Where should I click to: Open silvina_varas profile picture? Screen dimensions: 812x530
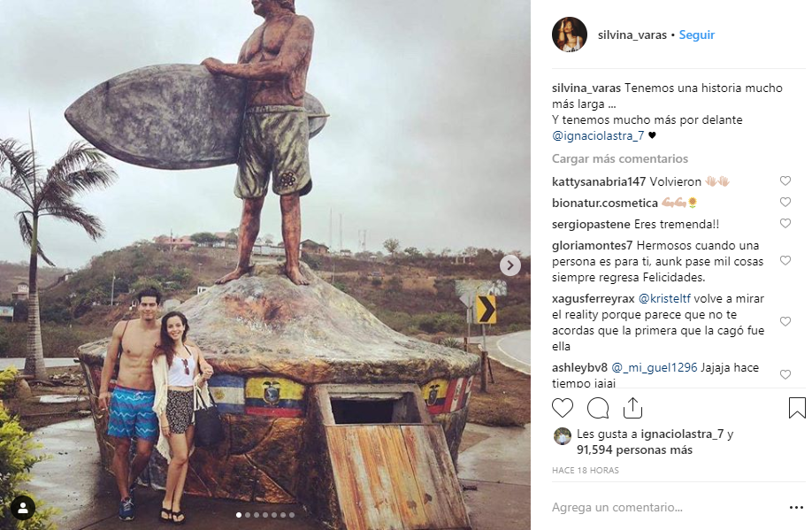(569, 35)
